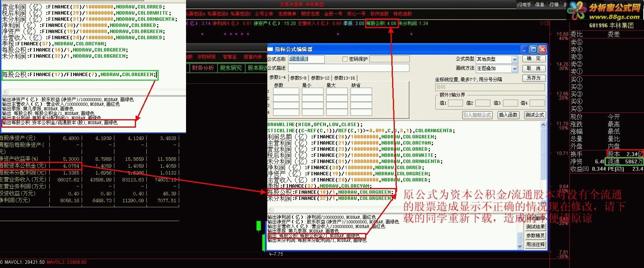This screenshot has width=644, height=268.
Task: Click the 值3 input field
Action: tap(510, 103)
